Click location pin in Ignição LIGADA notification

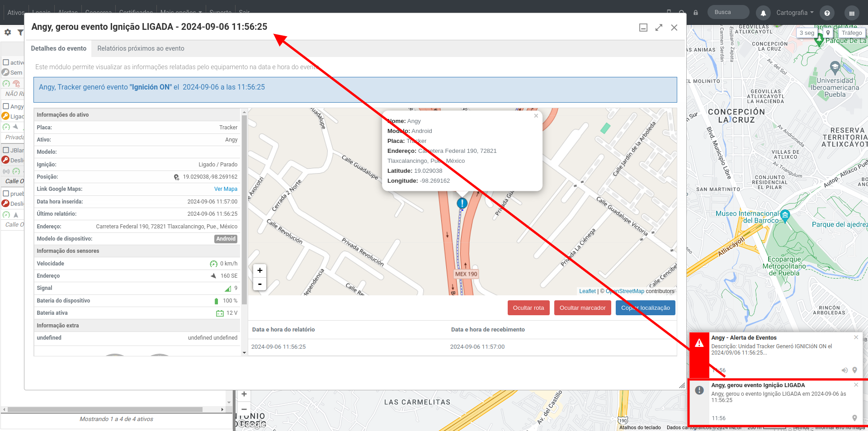click(x=854, y=418)
